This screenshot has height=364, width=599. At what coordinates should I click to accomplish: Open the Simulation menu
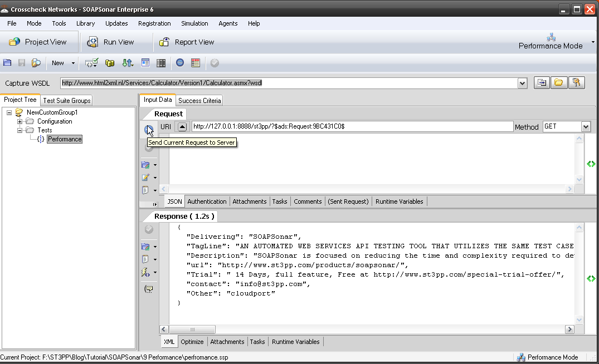click(x=194, y=23)
